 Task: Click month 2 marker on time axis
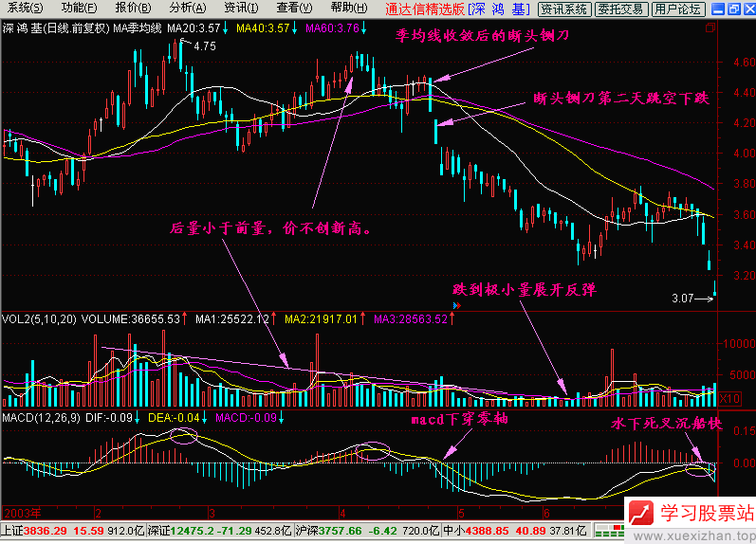click(x=98, y=512)
